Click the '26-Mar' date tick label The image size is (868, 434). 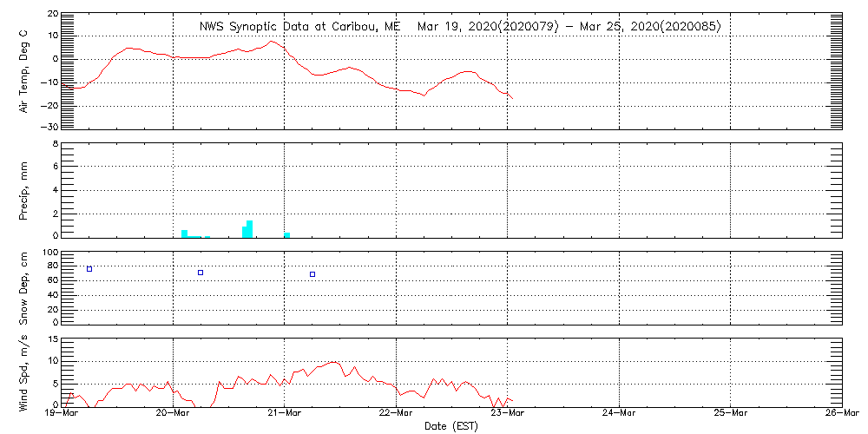(x=842, y=413)
